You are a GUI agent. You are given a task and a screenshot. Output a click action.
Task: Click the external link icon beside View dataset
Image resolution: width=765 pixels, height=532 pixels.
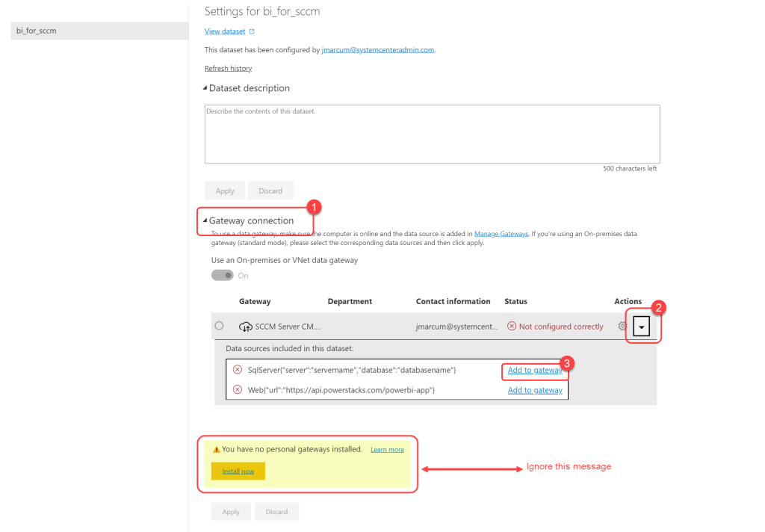252,31
